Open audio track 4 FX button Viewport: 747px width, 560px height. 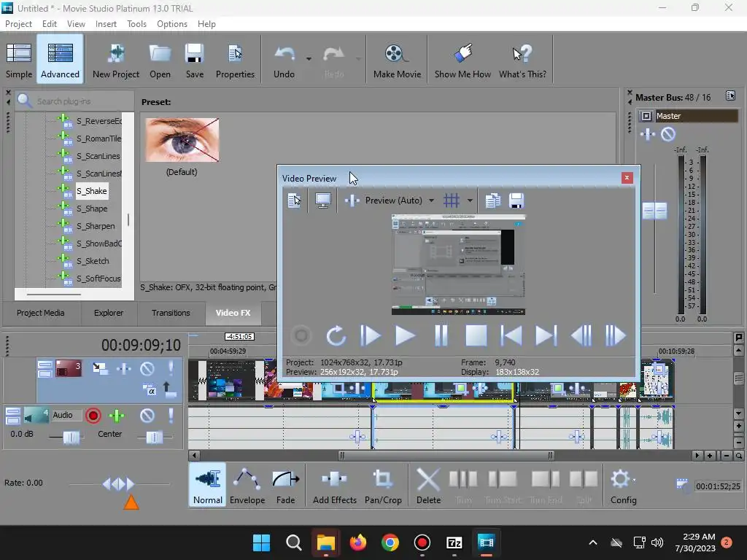pyautogui.click(x=117, y=416)
